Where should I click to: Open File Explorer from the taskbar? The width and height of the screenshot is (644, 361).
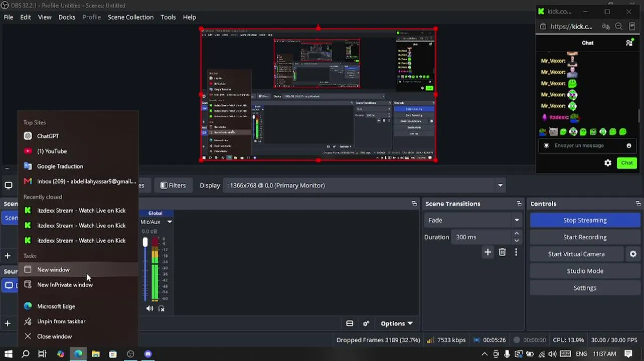[x=95, y=354]
